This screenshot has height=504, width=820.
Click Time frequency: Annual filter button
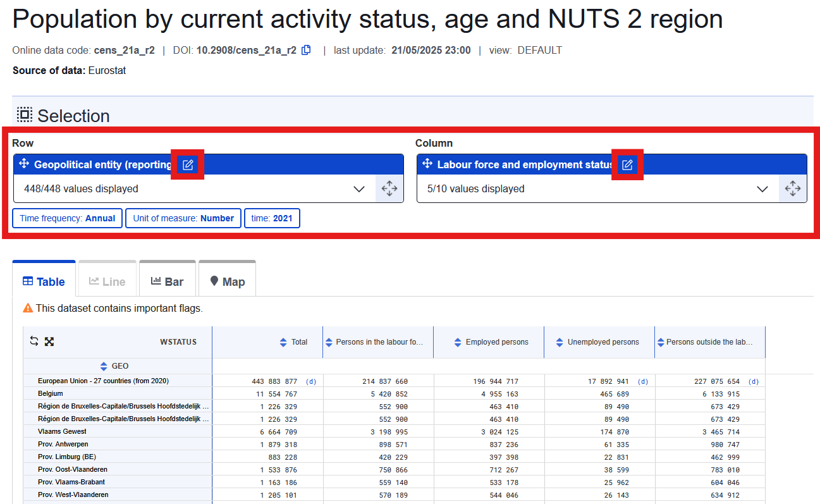coord(68,218)
